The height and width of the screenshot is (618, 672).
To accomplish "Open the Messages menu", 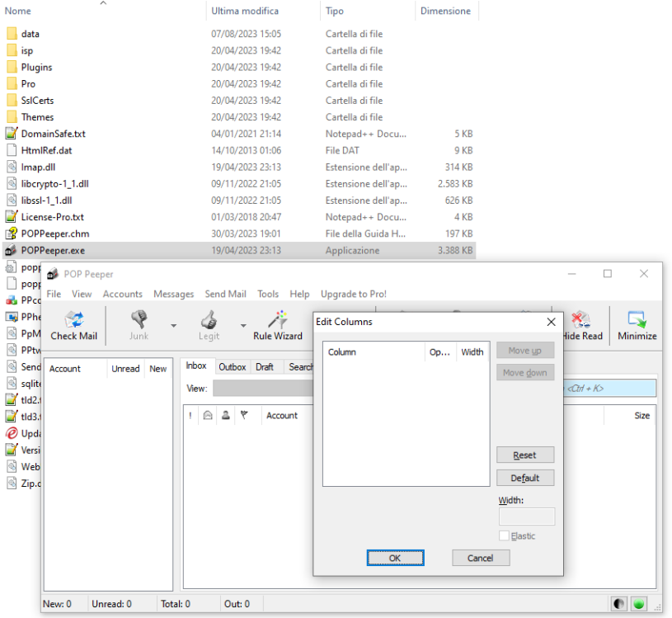I will 174,294.
